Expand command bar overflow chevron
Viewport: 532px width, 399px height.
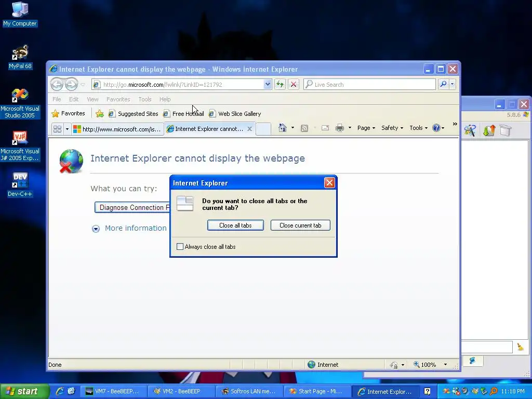click(x=455, y=124)
